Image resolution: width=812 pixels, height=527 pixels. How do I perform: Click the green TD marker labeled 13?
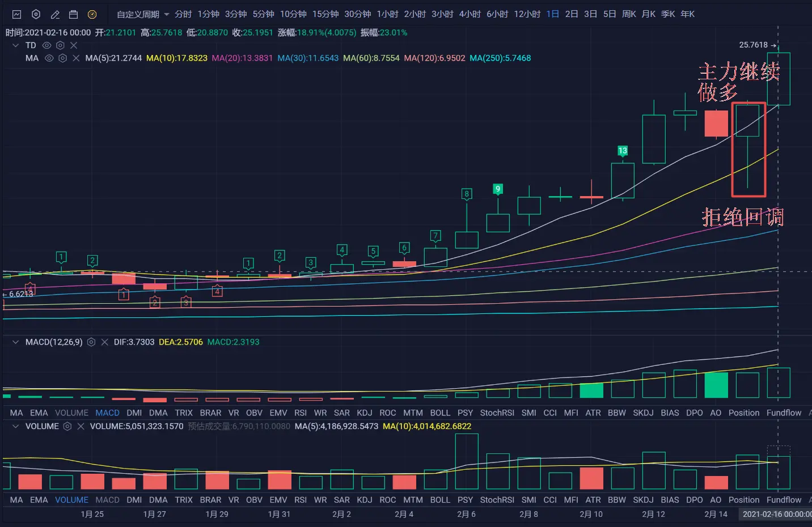click(x=623, y=151)
